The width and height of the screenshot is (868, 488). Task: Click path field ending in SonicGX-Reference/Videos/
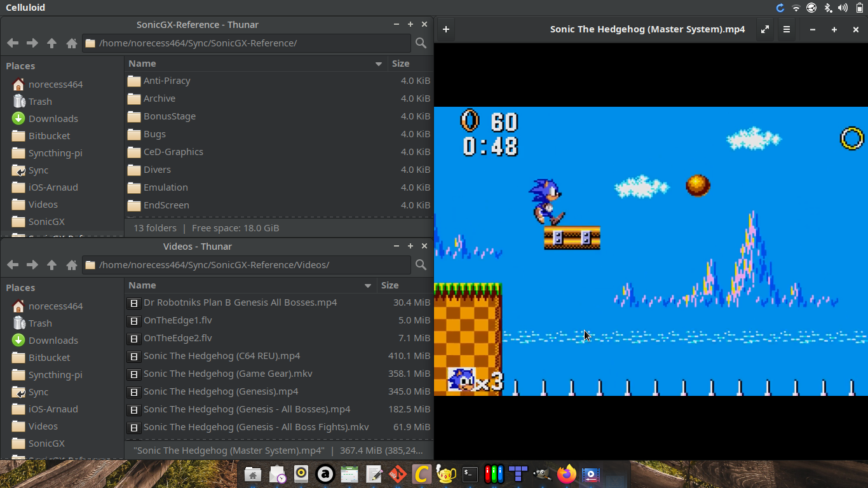click(x=247, y=265)
